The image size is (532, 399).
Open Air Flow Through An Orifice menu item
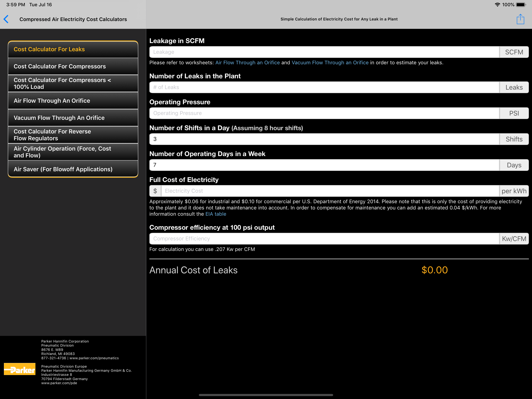[x=73, y=101]
